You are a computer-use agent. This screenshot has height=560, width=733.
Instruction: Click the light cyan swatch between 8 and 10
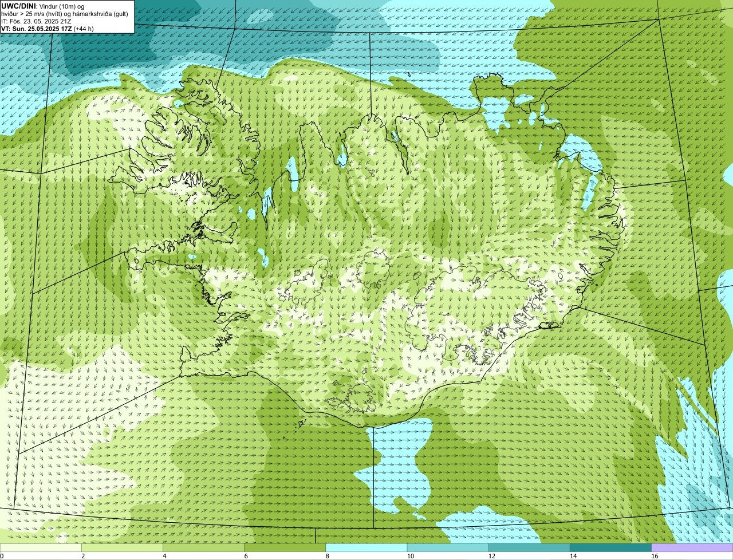click(x=366, y=548)
